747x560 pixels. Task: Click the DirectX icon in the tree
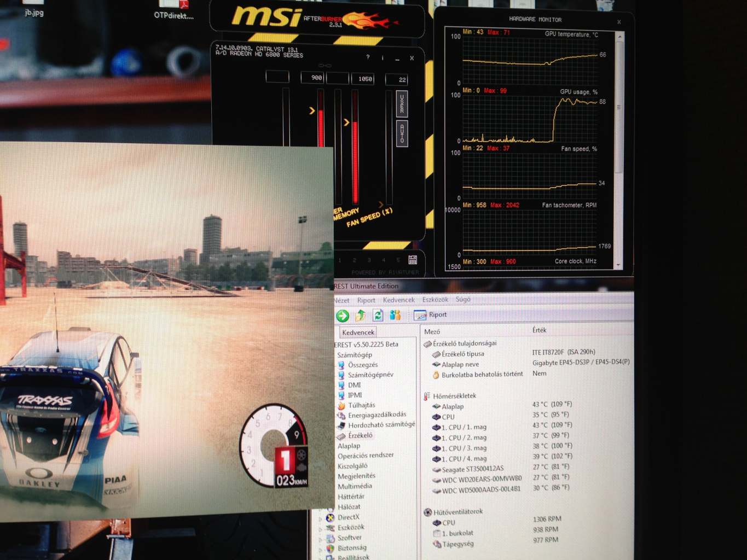pyautogui.click(x=331, y=517)
